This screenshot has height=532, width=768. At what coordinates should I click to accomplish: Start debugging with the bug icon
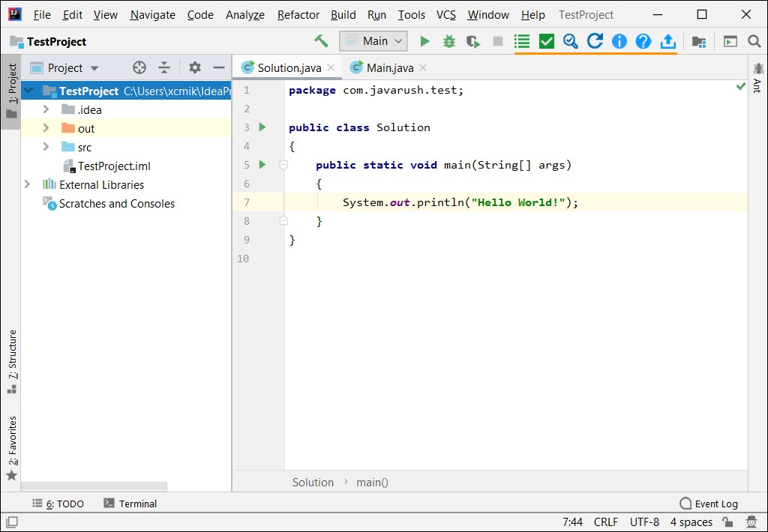[448, 42]
